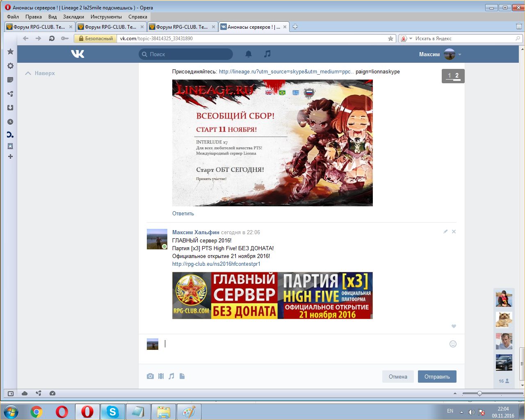Attach a video with film icon

(161, 376)
